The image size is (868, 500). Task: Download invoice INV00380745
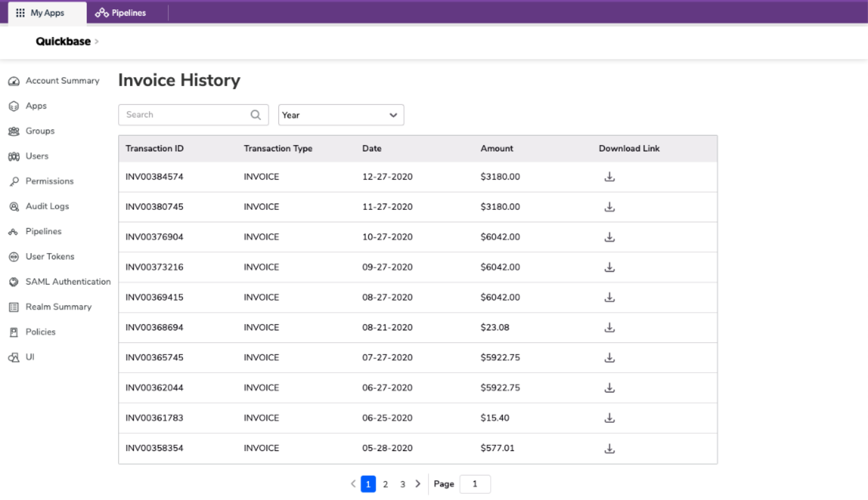pyautogui.click(x=609, y=207)
